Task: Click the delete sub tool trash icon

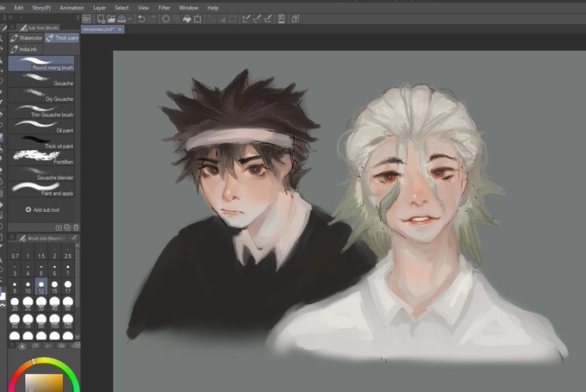Action: [x=76, y=227]
